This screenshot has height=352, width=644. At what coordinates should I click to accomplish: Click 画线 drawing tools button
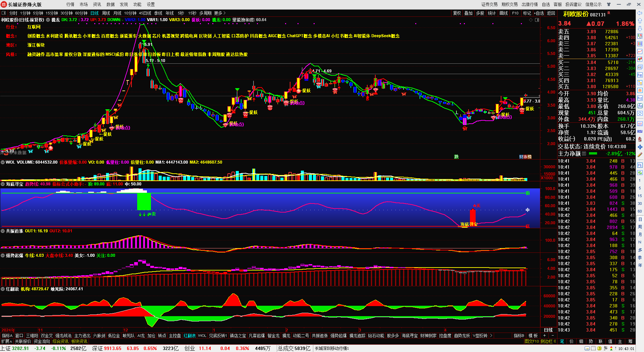click(x=503, y=13)
